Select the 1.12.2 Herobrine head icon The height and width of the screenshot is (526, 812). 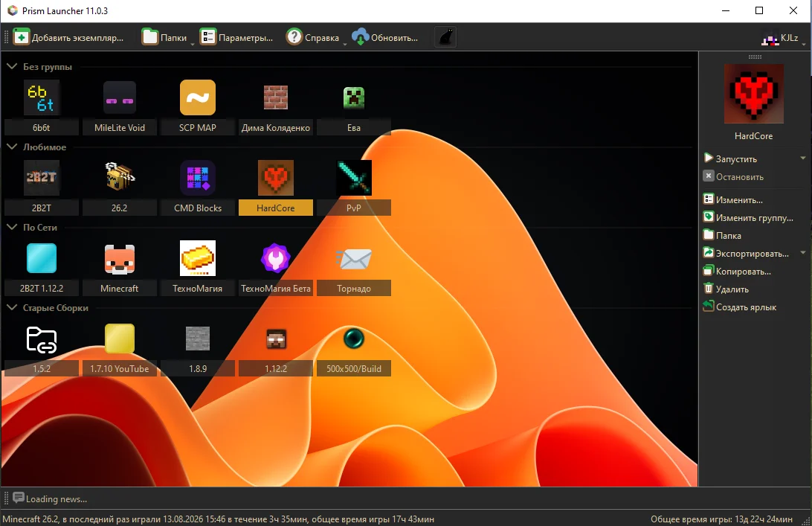point(275,339)
